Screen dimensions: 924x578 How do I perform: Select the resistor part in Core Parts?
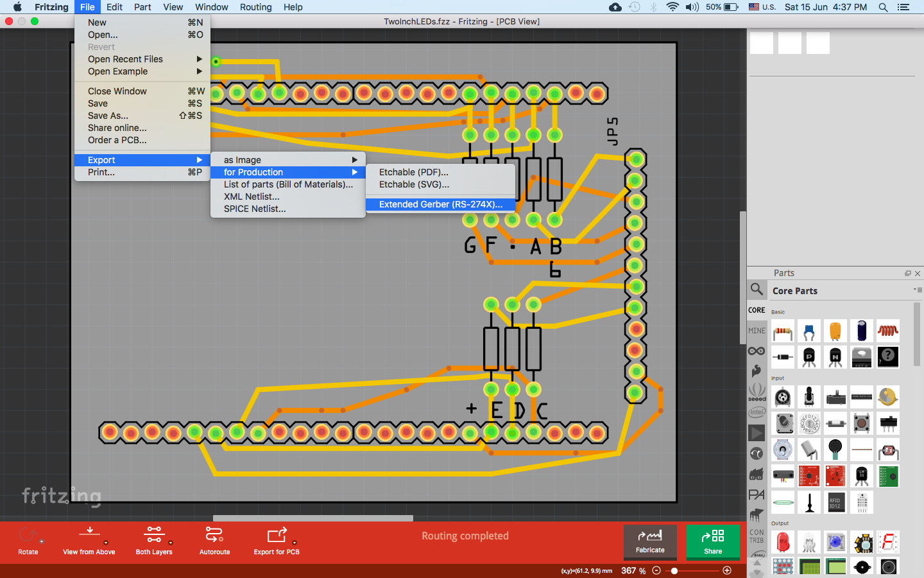(783, 331)
